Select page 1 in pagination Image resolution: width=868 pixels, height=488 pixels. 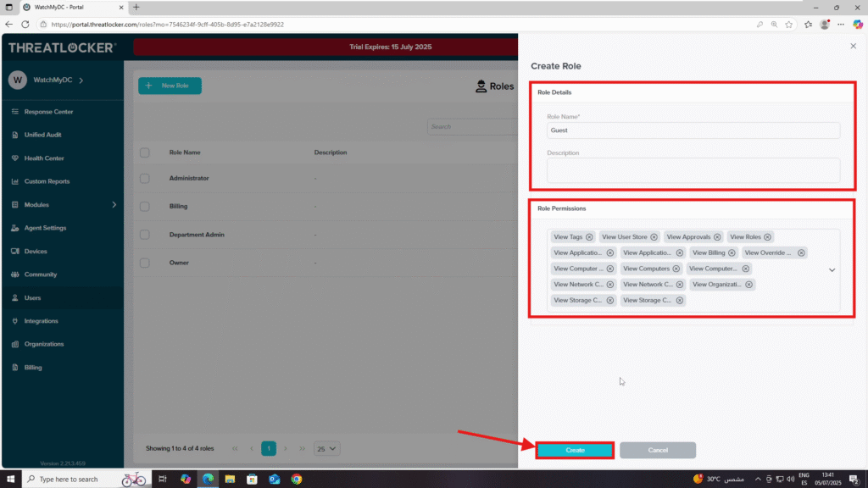tap(269, 449)
